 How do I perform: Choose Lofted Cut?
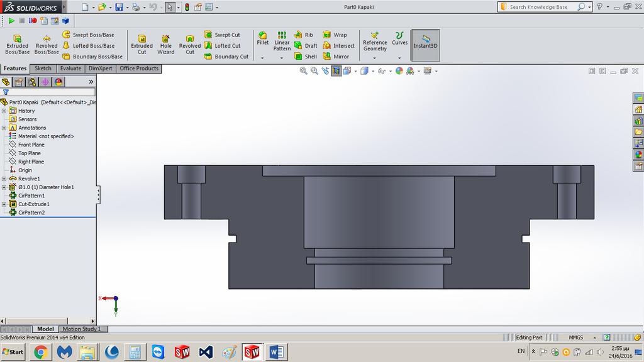tap(222, 45)
